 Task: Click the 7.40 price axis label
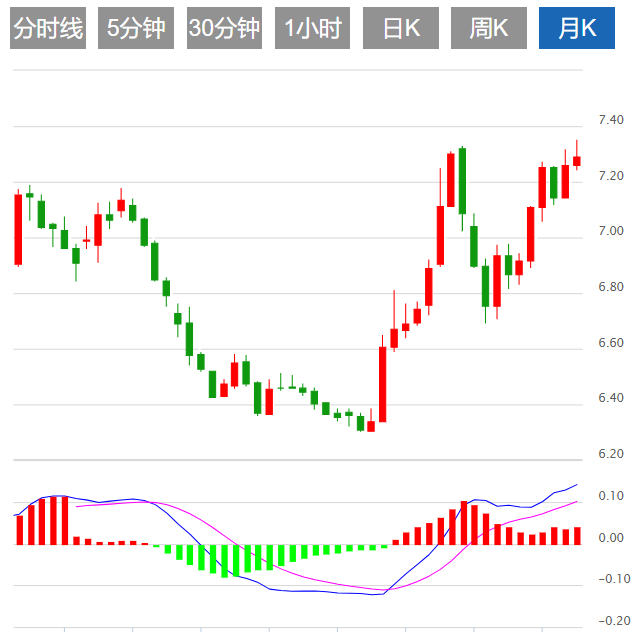pyautogui.click(x=610, y=120)
